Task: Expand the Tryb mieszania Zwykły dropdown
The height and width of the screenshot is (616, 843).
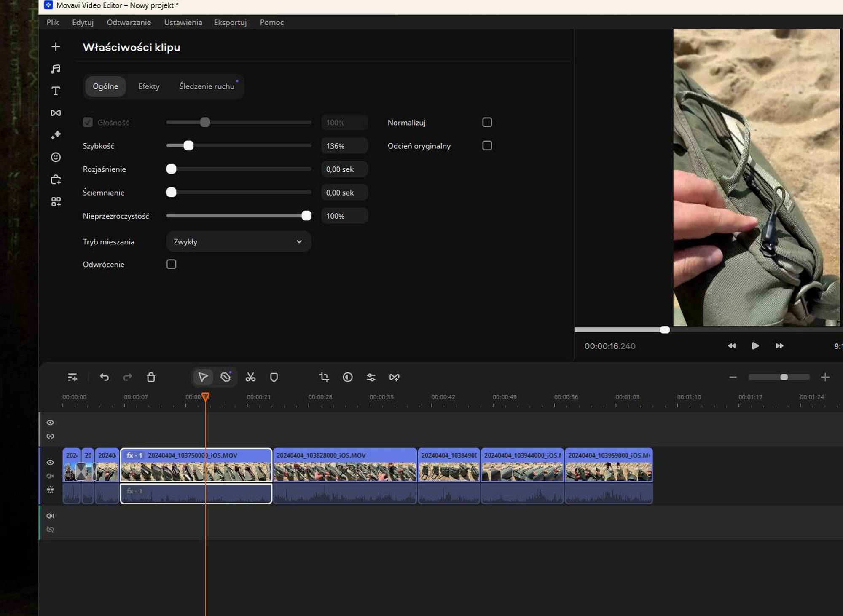Action: [x=239, y=241]
